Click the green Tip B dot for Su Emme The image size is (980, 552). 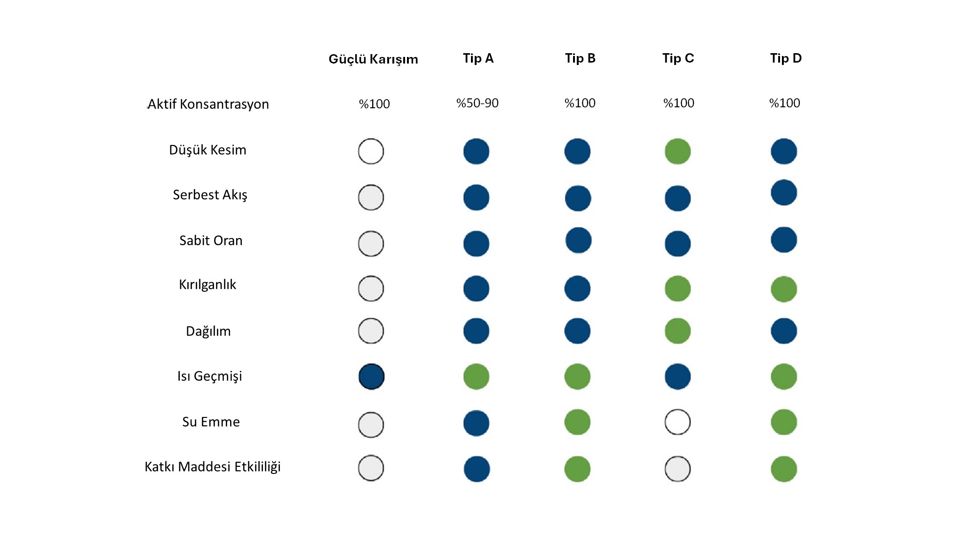(577, 422)
